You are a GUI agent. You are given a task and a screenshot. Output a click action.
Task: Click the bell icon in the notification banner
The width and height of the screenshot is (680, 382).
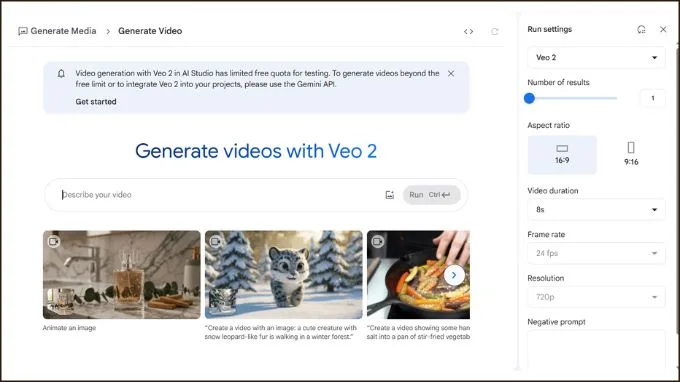click(x=61, y=74)
